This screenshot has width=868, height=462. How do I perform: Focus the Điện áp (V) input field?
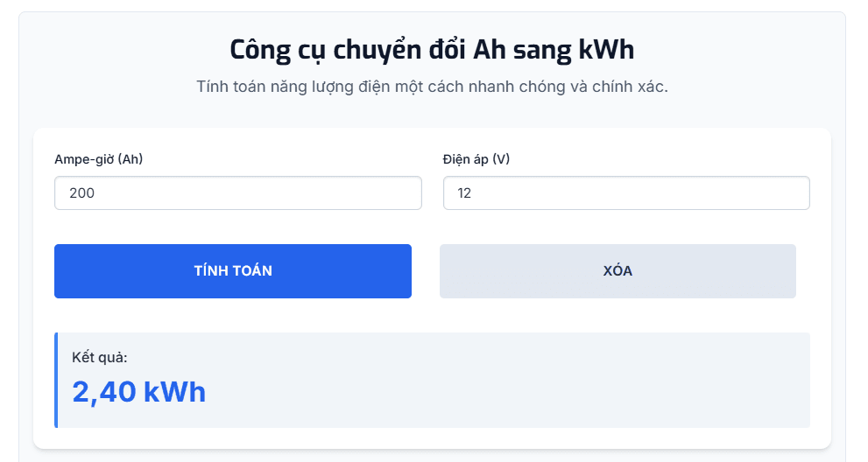[x=626, y=193]
